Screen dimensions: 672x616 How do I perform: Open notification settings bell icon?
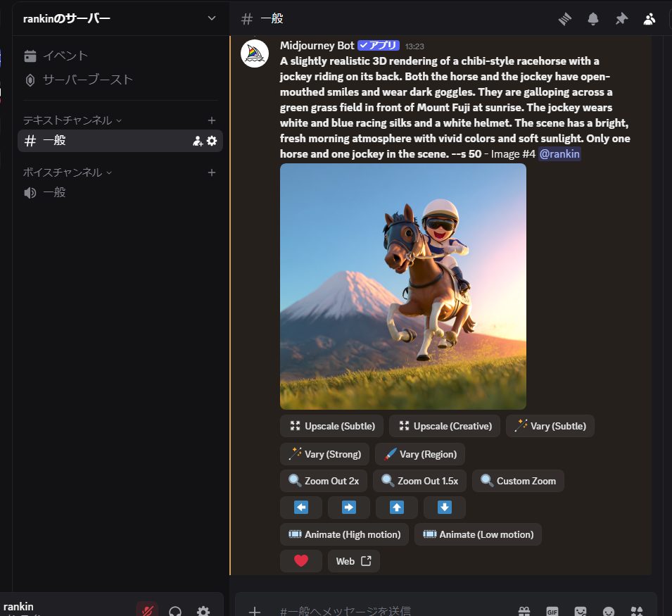point(593,19)
